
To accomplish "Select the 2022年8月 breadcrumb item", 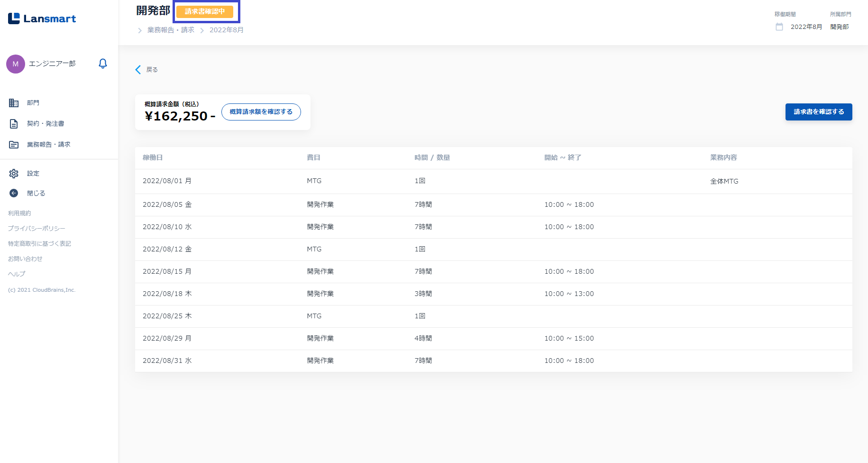I will (x=226, y=30).
